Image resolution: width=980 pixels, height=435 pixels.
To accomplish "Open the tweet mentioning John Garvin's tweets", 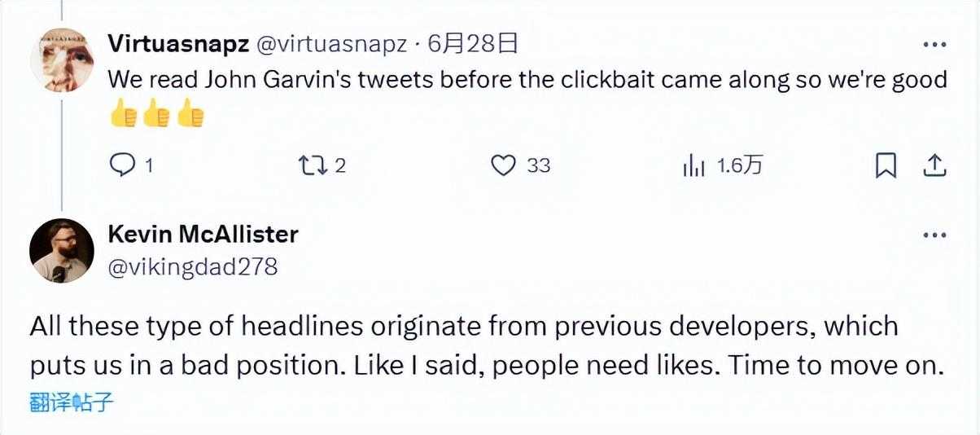I will (x=527, y=80).
